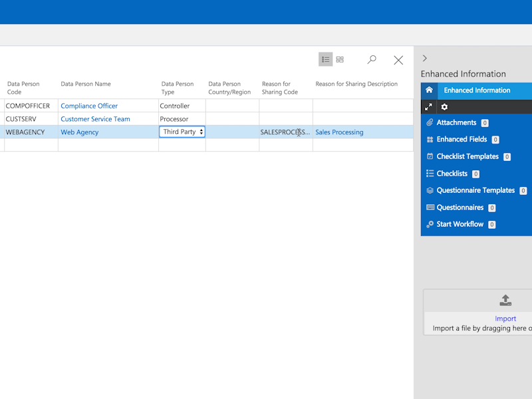
Task: Open the Third Party type dropdown
Action: click(182, 132)
